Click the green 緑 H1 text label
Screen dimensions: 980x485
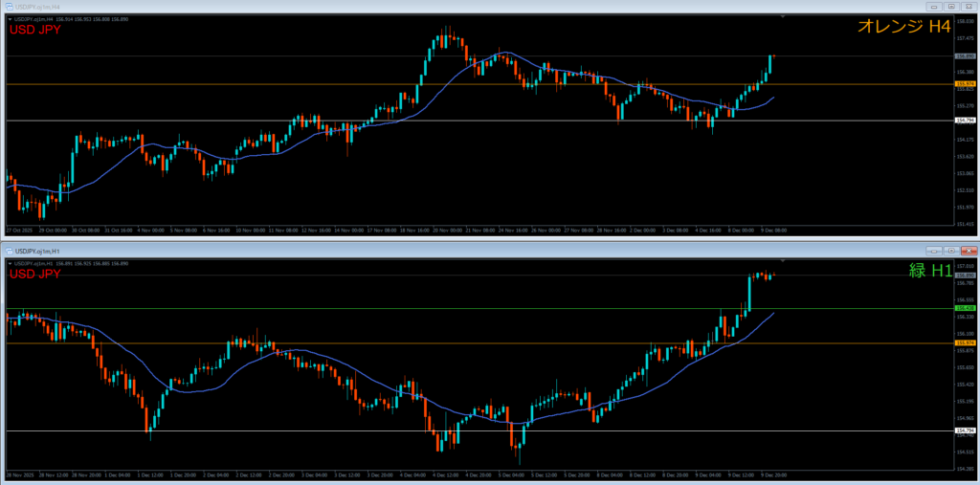click(929, 272)
